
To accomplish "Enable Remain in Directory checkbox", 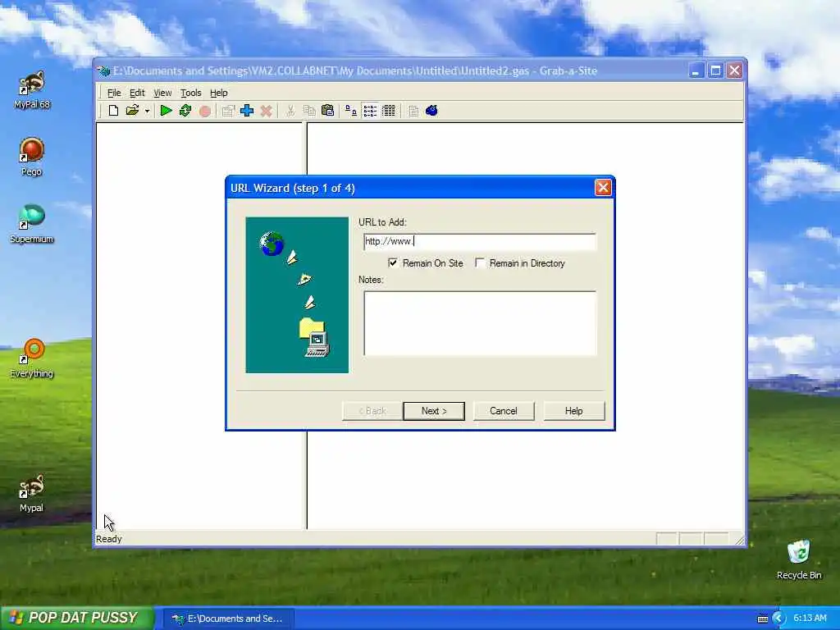I will pyautogui.click(x=480, y=263).
